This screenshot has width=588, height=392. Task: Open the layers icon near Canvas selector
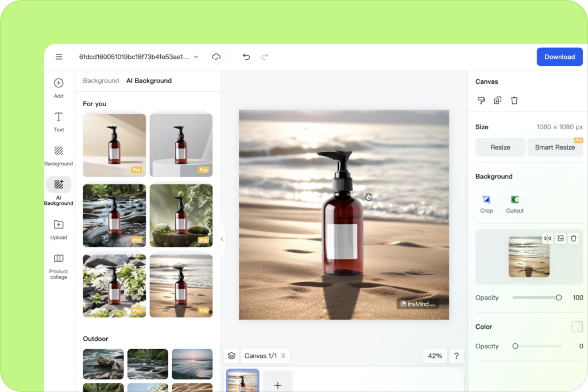tap(231, 356)
